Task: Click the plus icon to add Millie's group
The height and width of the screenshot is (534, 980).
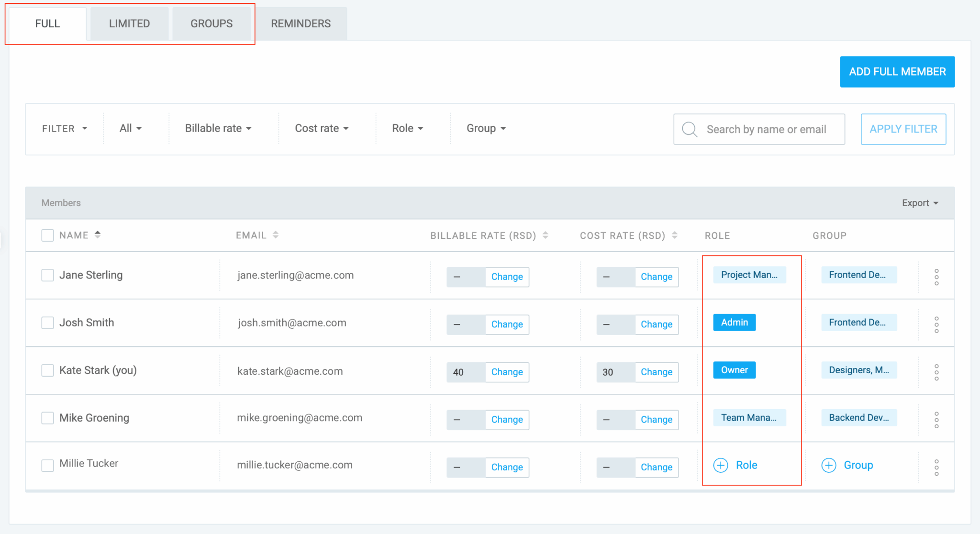Action: (x=828, y=465)
